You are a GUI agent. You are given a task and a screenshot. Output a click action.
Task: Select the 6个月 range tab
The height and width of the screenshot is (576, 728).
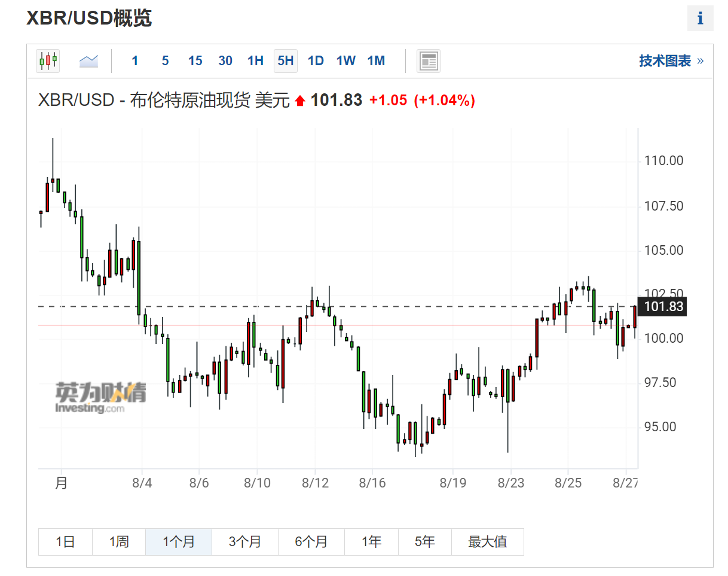311,542
